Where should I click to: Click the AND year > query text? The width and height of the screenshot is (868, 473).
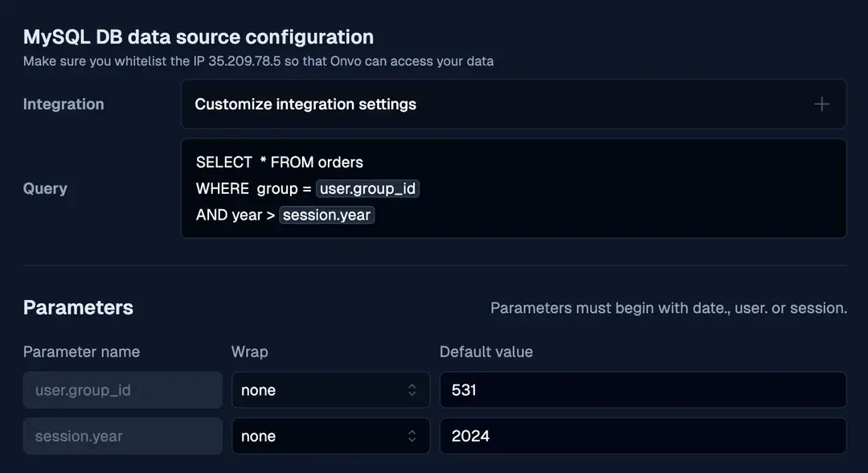tap(235, 216)
